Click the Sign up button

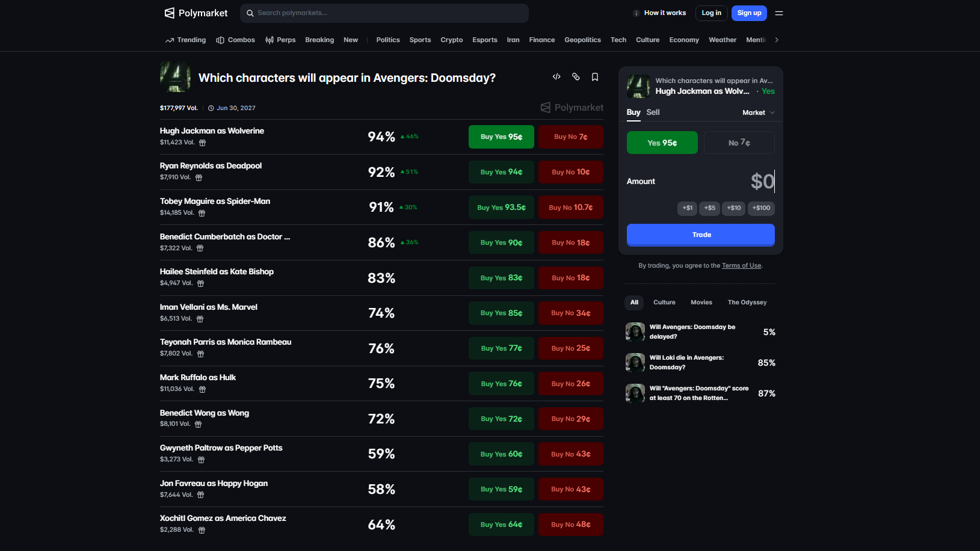pos(749,13)
